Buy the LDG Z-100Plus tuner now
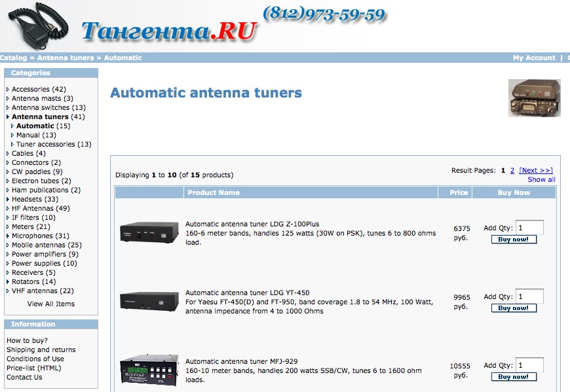570x392 pixels. point(514,240)
